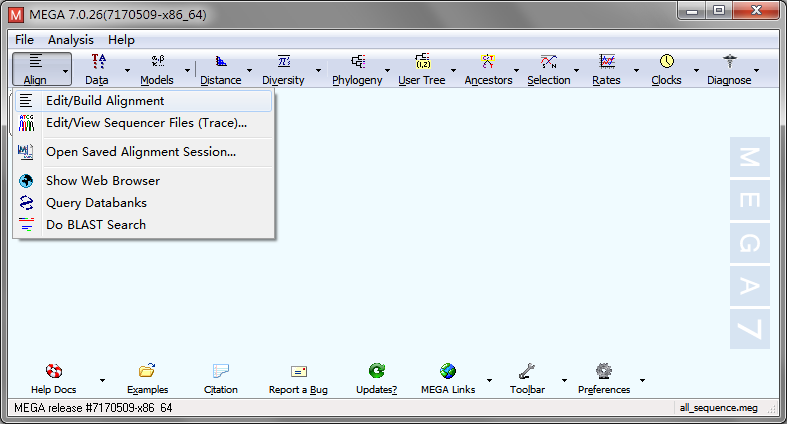The image size is (787, 424).
Task: Expand the Phylogeny dropdown arrow
Action: point(387,70)
